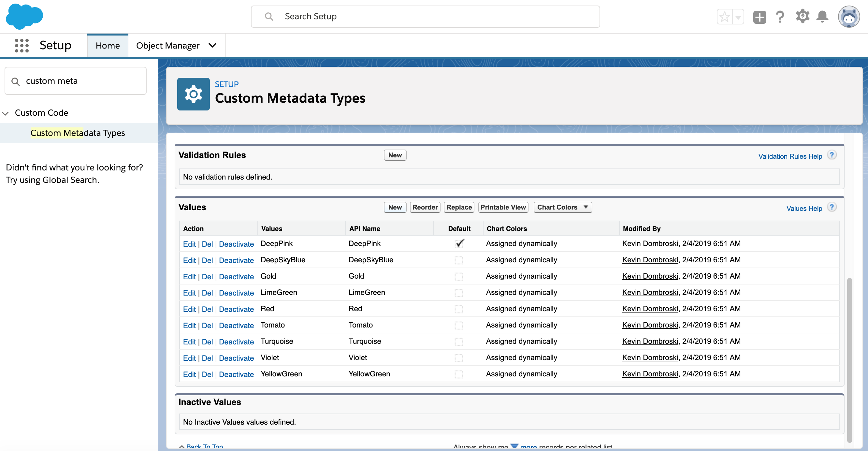Toggle the DeepSkyBlue default checkbox
The width and height of the screenshot is (868, 451).
pos(458,260)
